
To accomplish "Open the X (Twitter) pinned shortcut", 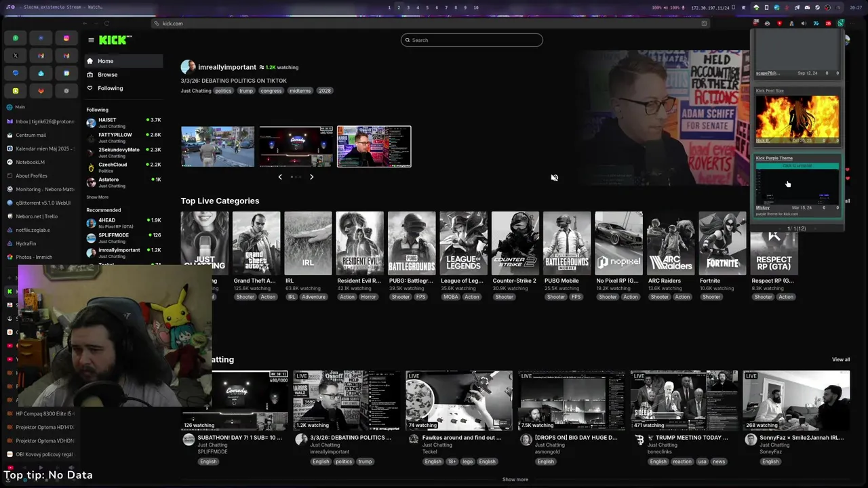I will click(15, 56).
